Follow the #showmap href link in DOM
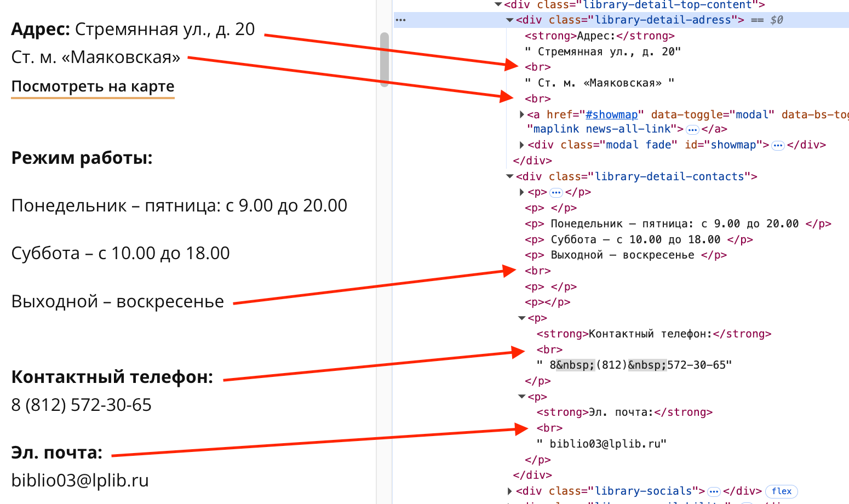 click(611, 114)
